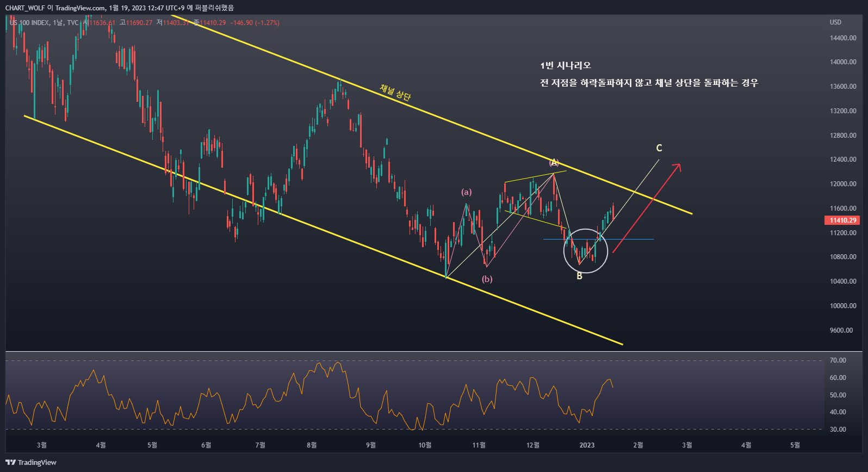Click the USD currency label on the price axis
Image resolution: width=868 pixels, height=472 pixels.
click(835, 22)
